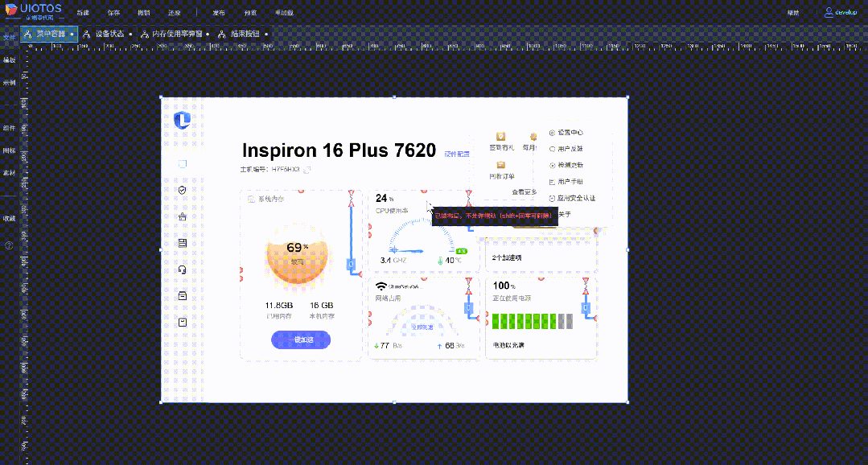Image resolution: width=868 pixels, height=465 pixels.
Task: Switch to the 设备状态 tab
Action: tap(107, 34)
